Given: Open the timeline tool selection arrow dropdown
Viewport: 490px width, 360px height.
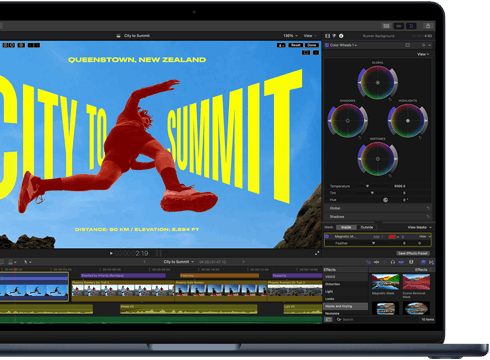Looking at the screenshot, I should point(27,262).
